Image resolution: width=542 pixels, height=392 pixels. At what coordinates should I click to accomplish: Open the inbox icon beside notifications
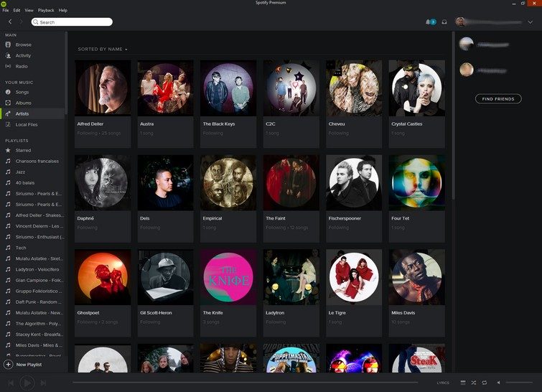pyautogui.click(x=444, y=22)
